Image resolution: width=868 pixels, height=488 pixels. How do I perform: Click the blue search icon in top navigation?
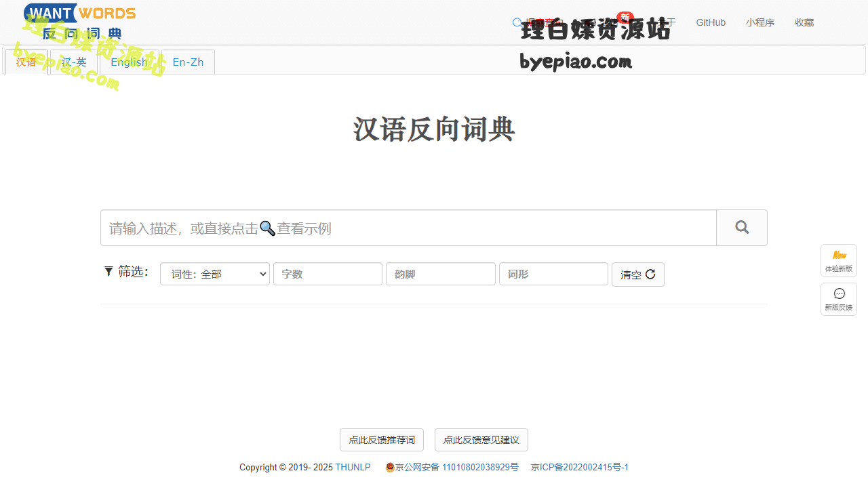(518, 22)
